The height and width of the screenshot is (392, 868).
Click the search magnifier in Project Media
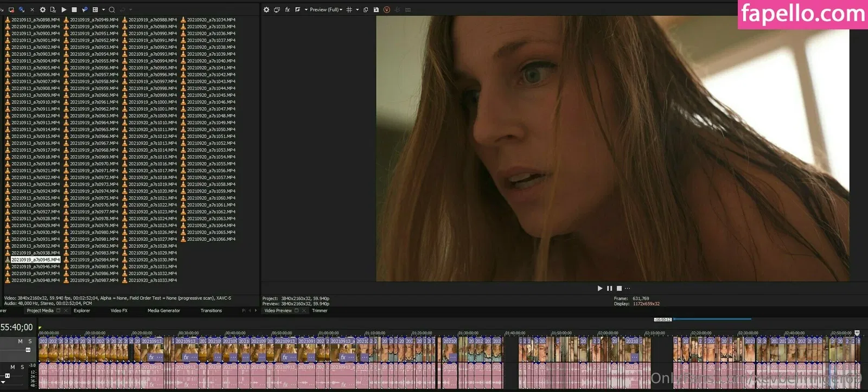coord(112,10)
